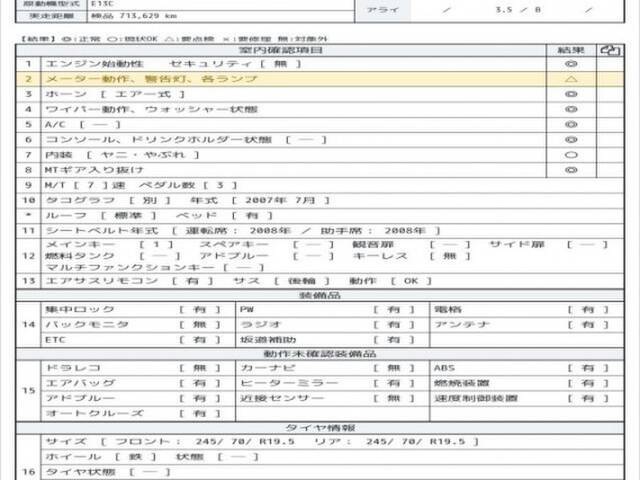Click the カーナビ [無] entry

(327, 368)
